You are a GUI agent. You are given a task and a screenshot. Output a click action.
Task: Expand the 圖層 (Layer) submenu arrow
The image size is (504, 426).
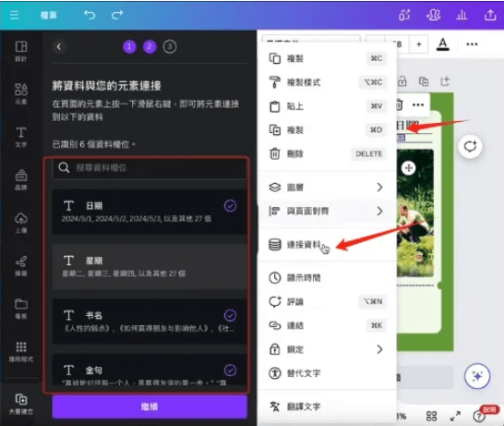point(379,187)
